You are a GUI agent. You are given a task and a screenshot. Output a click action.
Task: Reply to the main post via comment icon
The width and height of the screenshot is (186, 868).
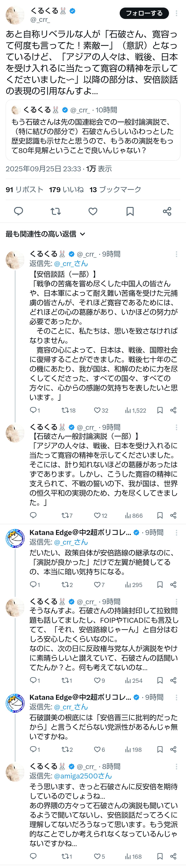click(19, 211)
